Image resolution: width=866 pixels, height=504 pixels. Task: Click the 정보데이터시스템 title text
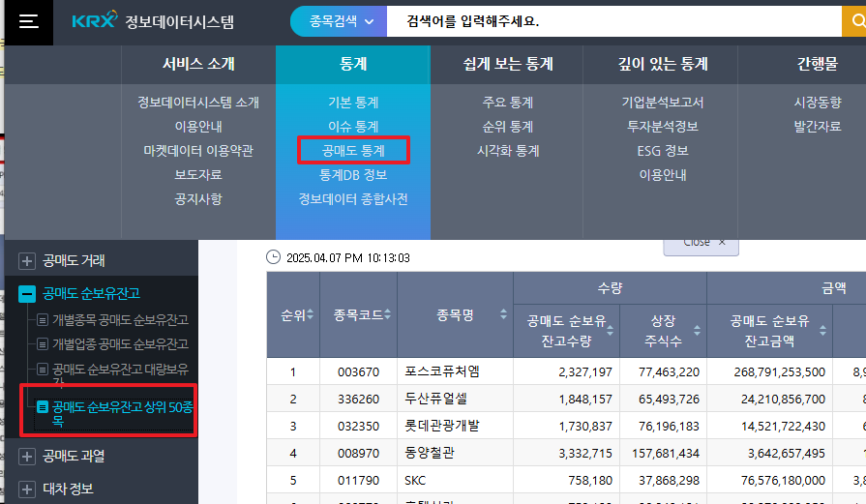click(180, 21)
